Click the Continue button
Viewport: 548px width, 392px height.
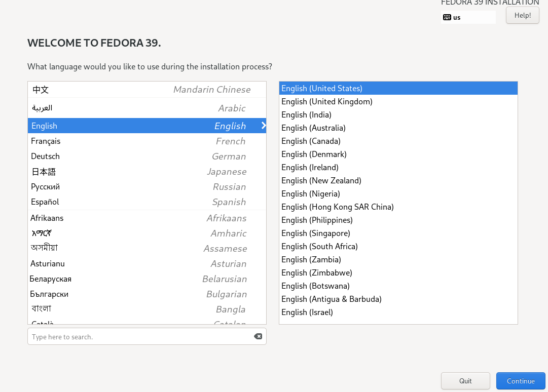tap(521, 381)
